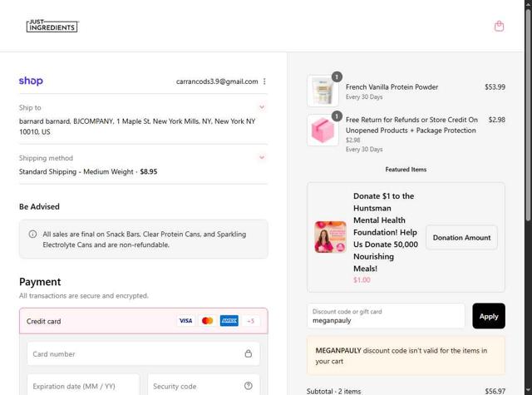Click the lock icon in card number field

tap(249, 353)
